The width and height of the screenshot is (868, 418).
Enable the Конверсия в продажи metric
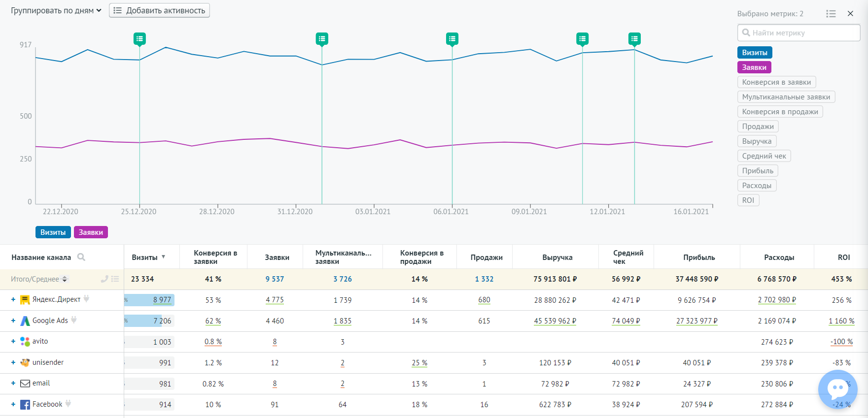(x=780, y=112)
